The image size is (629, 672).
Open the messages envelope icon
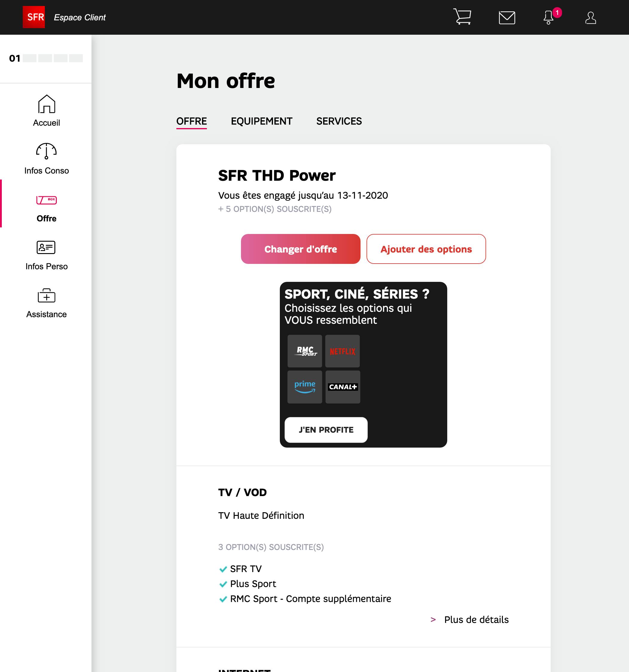tap(507, 18)
